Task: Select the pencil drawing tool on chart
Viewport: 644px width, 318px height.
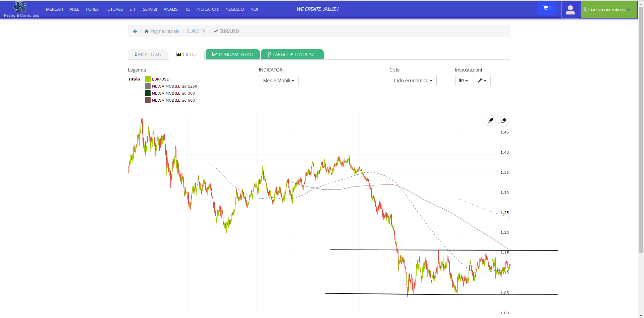Action: coord(490,121)
